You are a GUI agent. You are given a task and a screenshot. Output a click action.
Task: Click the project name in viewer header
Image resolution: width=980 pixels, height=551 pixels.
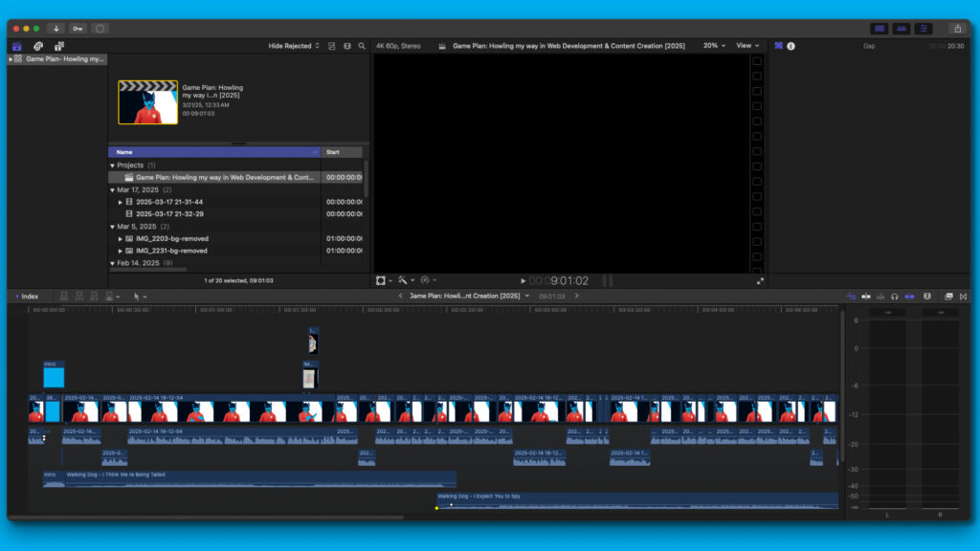(x=568, y=46)
